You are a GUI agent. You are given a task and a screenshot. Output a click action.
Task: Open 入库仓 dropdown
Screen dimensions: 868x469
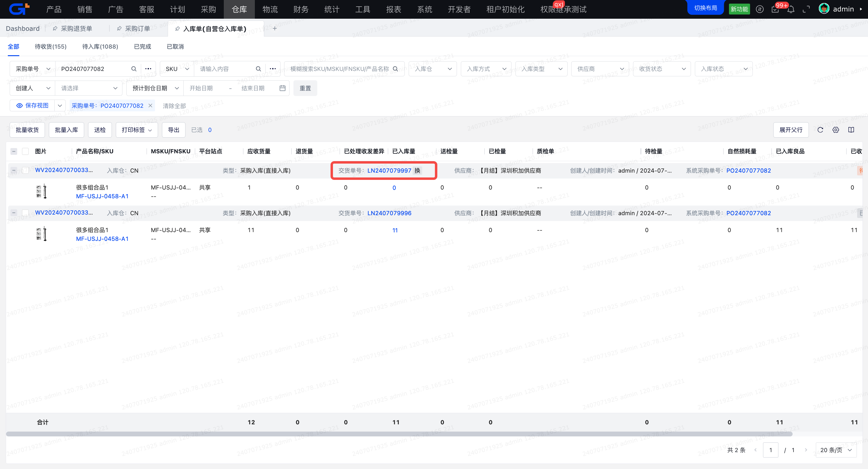(433, 69)
